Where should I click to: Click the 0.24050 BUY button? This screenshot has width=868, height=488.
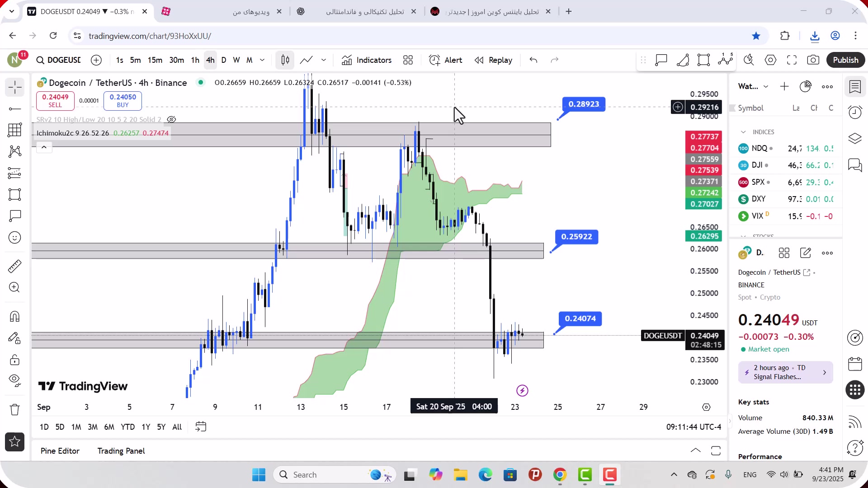click(x=123, y=100)
